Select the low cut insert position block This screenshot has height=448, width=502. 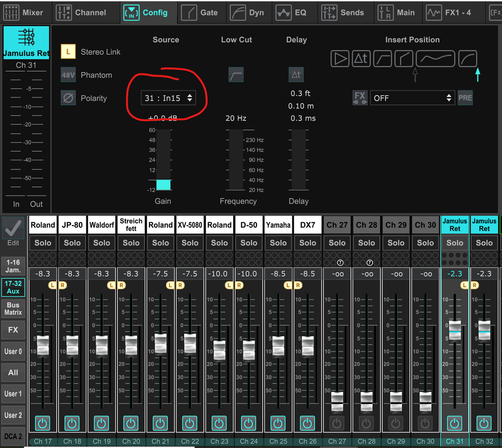382,58
